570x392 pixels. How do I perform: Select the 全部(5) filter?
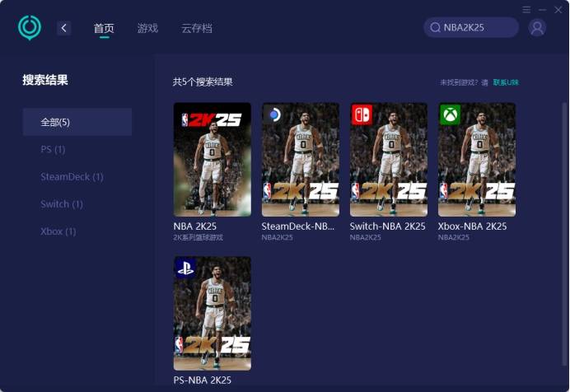(77, 122)
